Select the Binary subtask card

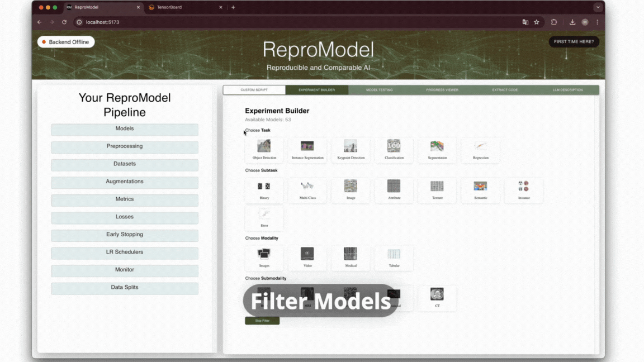click(x=264, y=190)
